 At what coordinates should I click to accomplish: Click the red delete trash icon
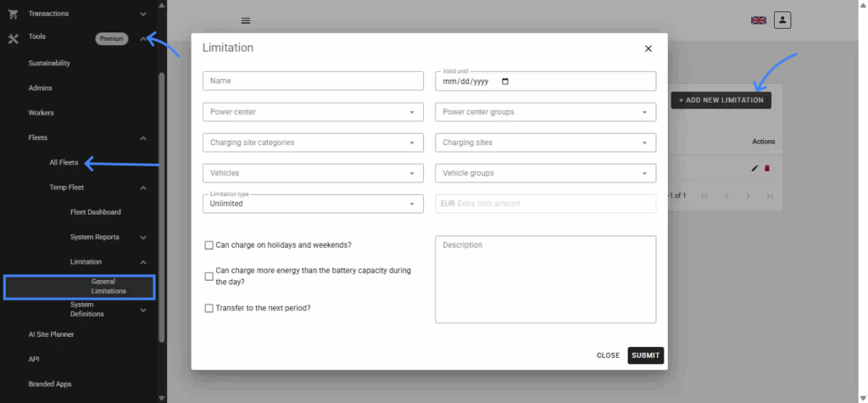point(767,168)
